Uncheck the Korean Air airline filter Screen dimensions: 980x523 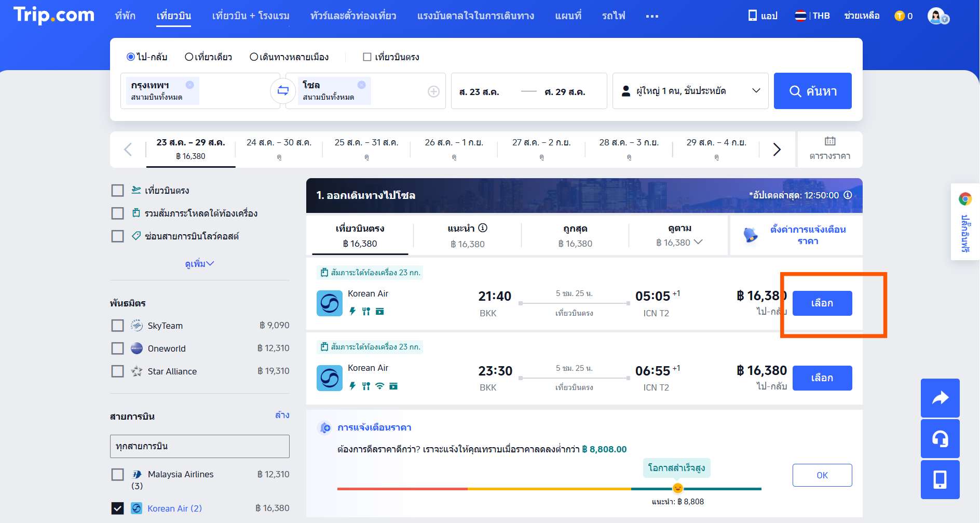(x=118, y=508)
